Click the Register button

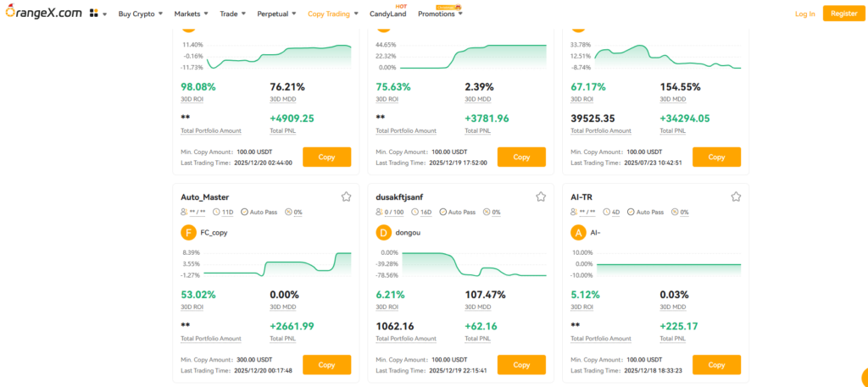[x=843, y=14]
